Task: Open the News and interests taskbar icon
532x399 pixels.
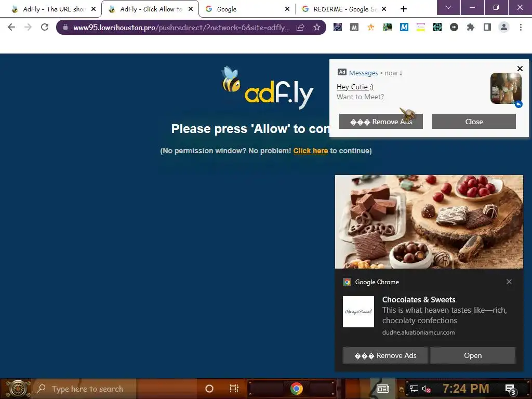Action: tap(383, 389)
